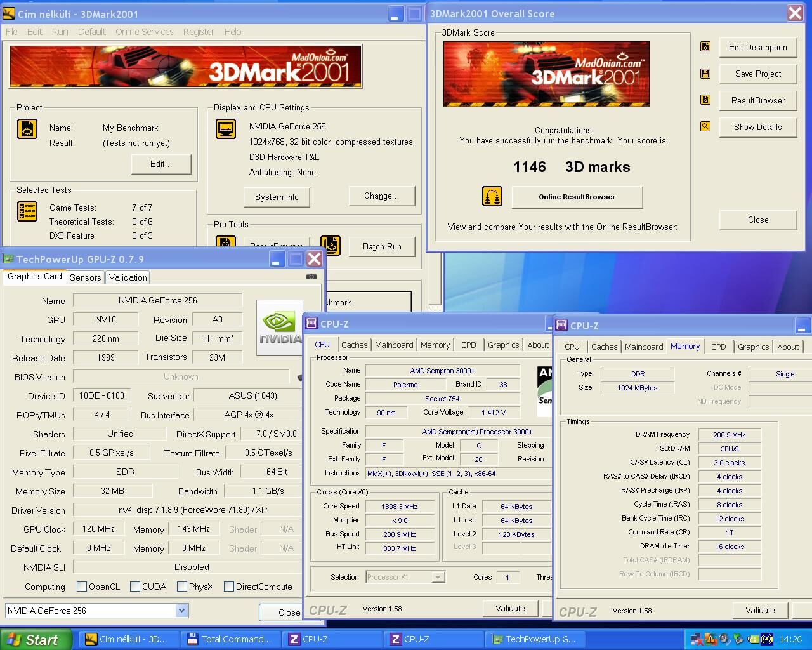This screenshot has width=812, height=650.
Task: Click the CAS# Latency 3.0 clocks value
Action: click(730, 463)
